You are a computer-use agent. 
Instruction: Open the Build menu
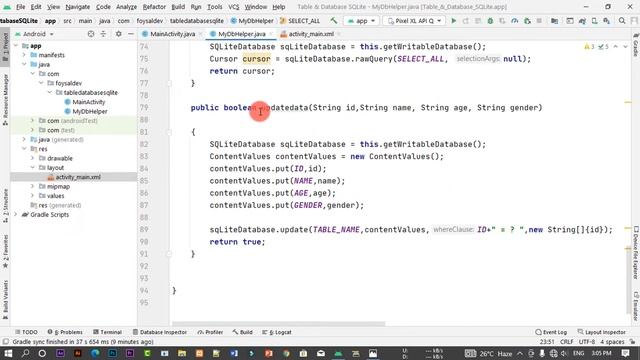click(178, 7)
